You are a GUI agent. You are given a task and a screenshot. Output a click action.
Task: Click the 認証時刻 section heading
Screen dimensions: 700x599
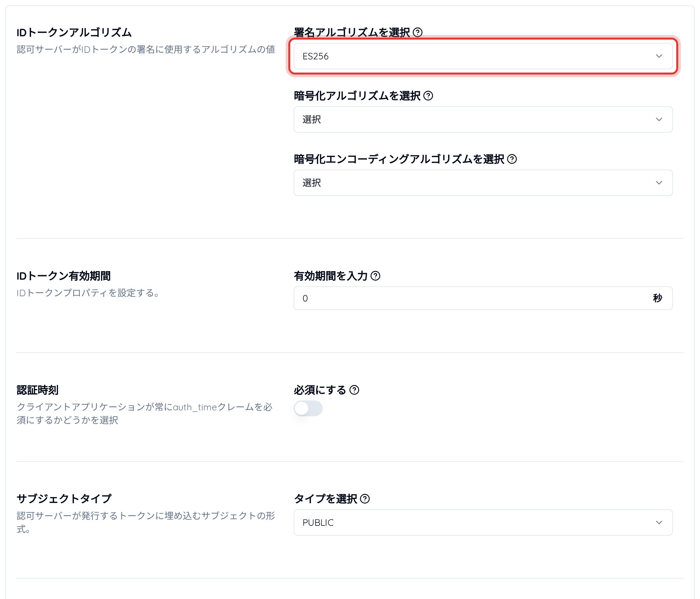pyautogui.click(x=38, y=390)
